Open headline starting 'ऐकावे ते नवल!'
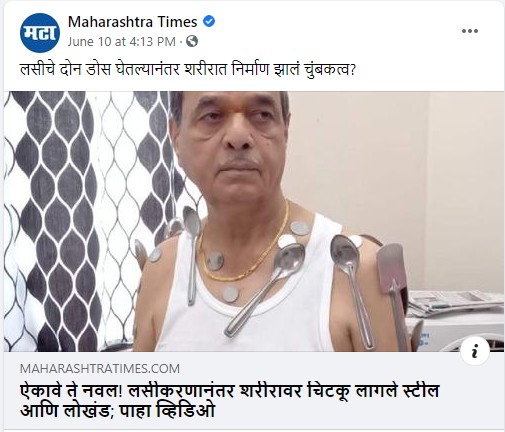Image resolution: width=505 pixels, height=432 pixels. click(x=230, y=401)
